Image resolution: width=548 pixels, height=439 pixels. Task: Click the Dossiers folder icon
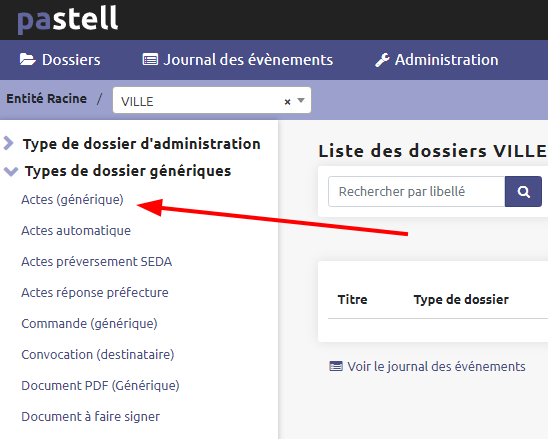point(27,59)
